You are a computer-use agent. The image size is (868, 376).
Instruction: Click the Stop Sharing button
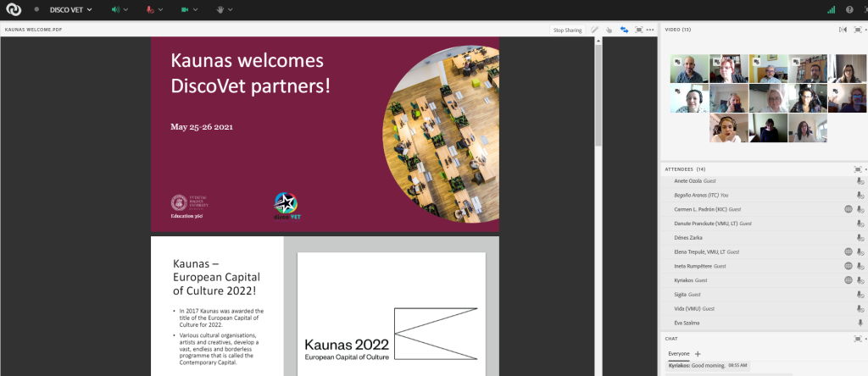(x=567, y=30)
